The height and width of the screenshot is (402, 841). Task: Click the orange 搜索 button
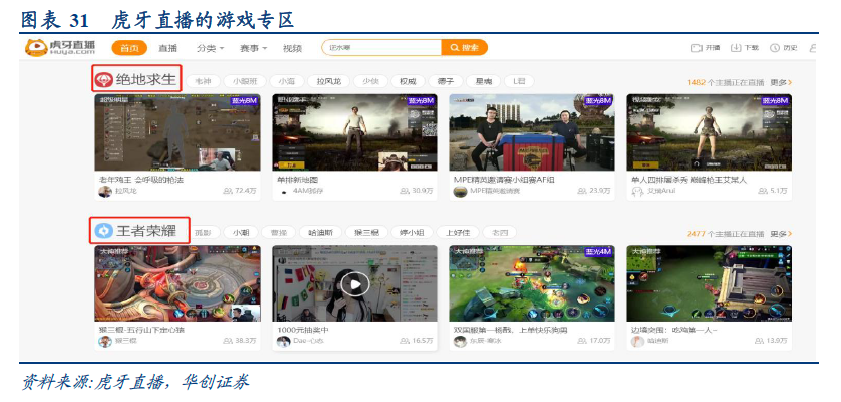[x=464, y=48]
